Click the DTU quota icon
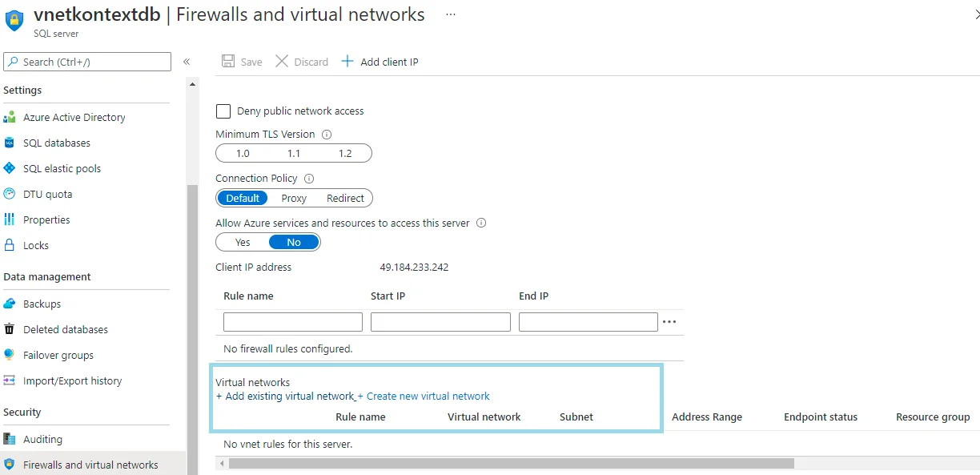Viewport: 980px width, 475px height. (x=10, y=195)
